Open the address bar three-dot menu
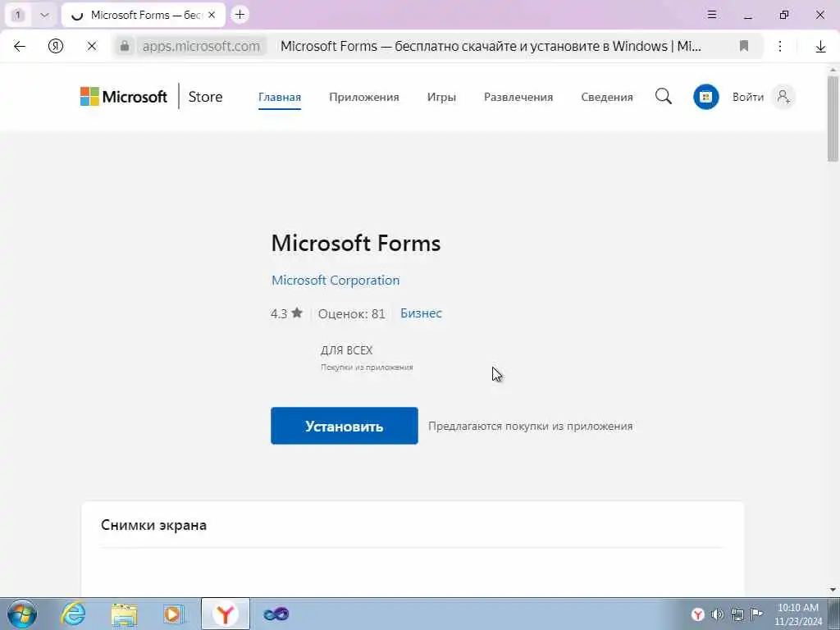This screenshot has height=630, width=840. (780, 47)
